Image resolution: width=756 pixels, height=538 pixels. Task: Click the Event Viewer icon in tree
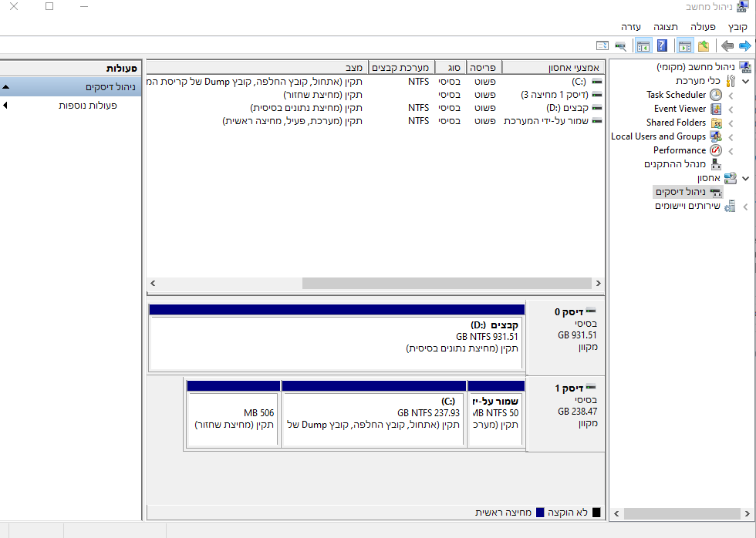(x=716, y=109)
